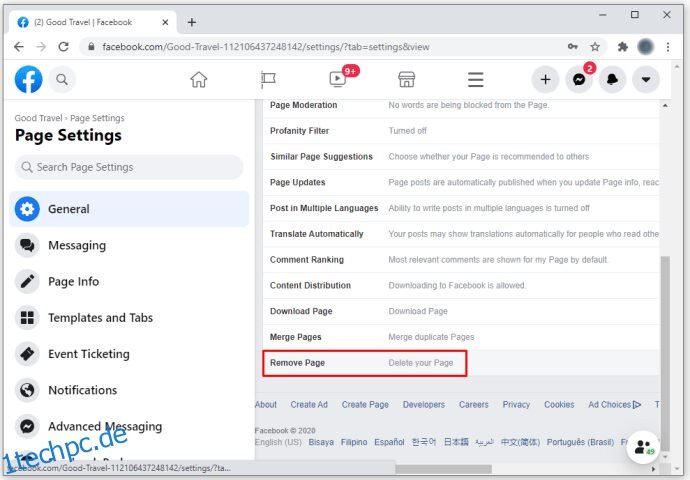Open Notifications settings
The height and width of the screenshot is (480, 690).
129,390
